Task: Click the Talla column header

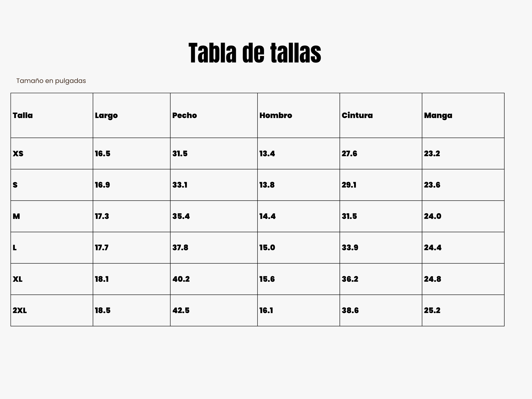Action: (23, 115)
